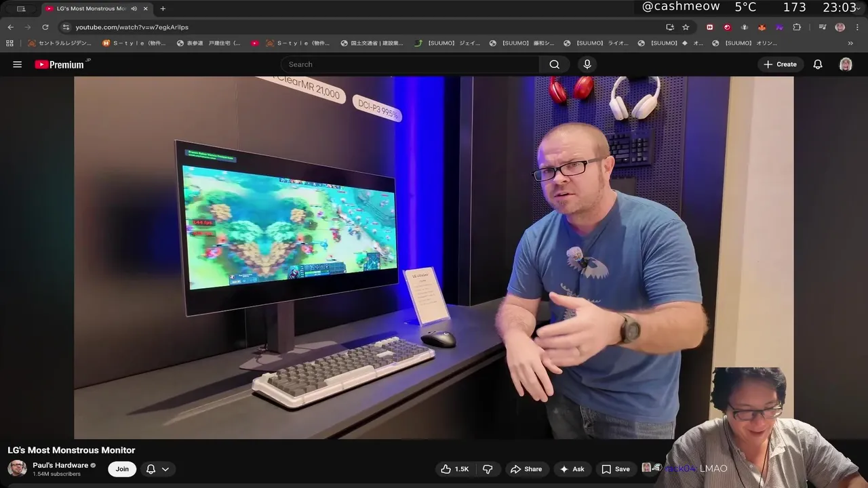Open the セントラルレジデン bookmark

pyautogui.click(x=59, y=43)
